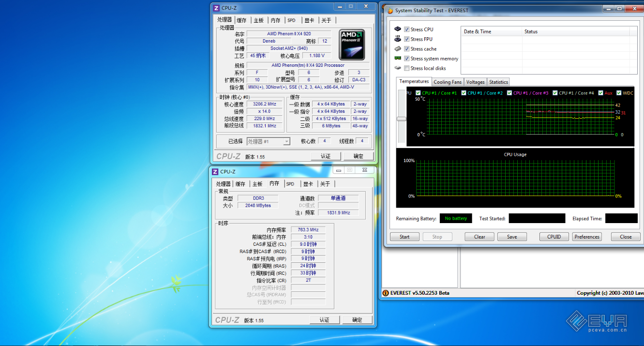Uncheck Stress FPU

407,39
